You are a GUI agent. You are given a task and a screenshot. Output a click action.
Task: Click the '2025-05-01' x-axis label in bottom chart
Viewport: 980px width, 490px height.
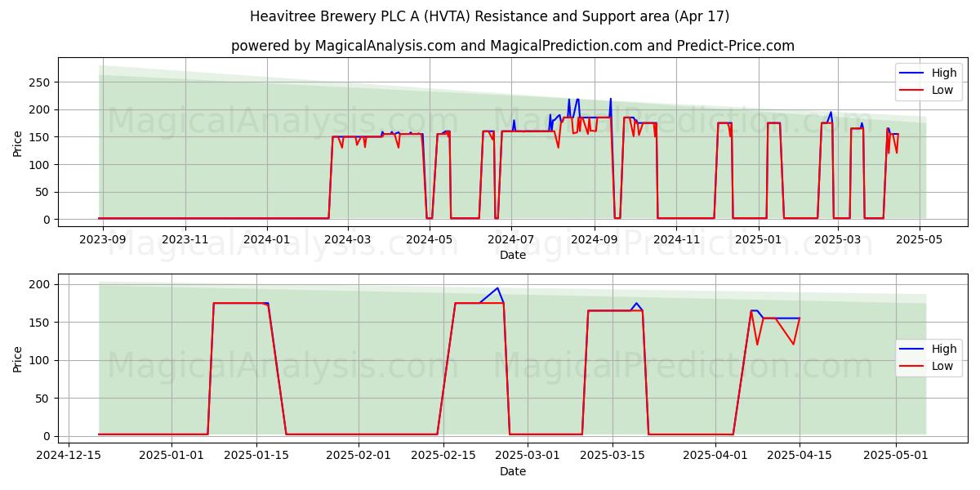click(x=897, y=456)
